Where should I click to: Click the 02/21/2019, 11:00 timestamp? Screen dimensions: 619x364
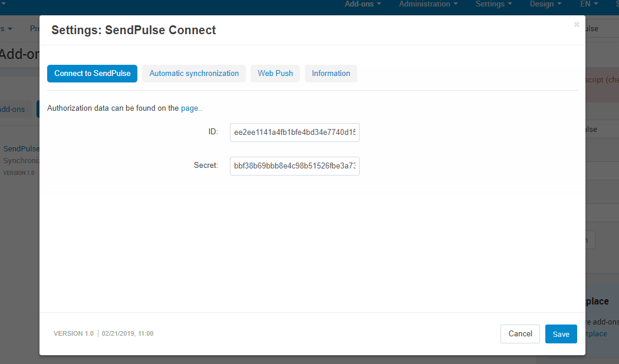127,333
